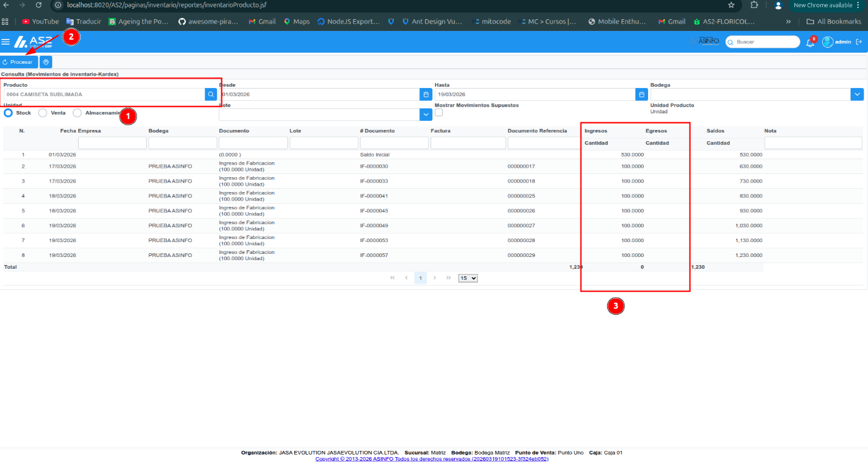868x462 pixels.
Task: Expand the Bodega dropdown
Action: (857, 94)
